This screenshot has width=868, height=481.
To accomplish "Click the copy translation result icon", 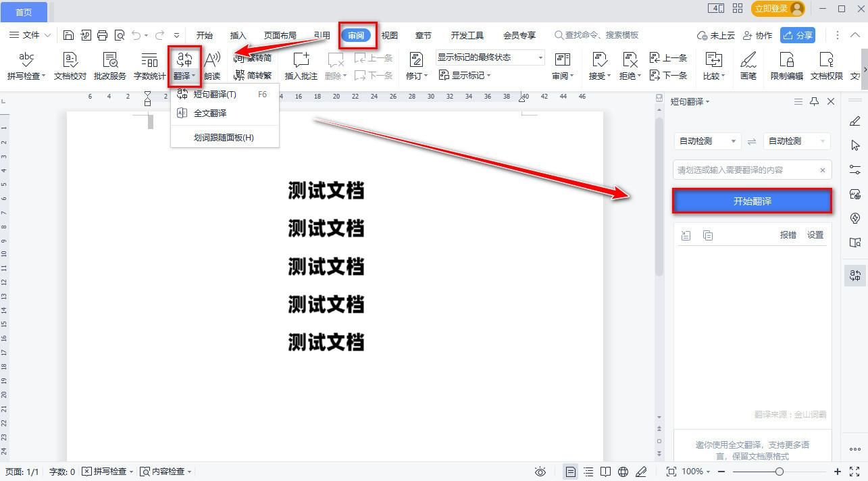I will point(707,235).
